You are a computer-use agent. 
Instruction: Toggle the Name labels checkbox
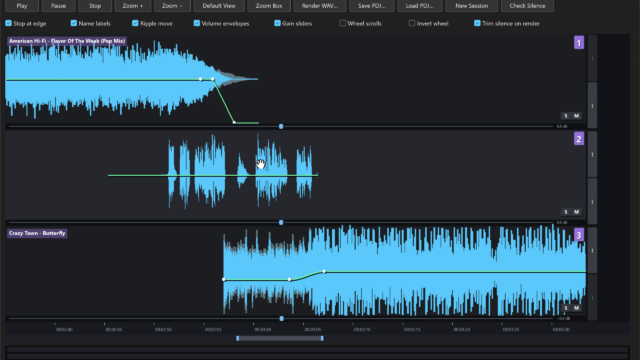tap(73, 23)
